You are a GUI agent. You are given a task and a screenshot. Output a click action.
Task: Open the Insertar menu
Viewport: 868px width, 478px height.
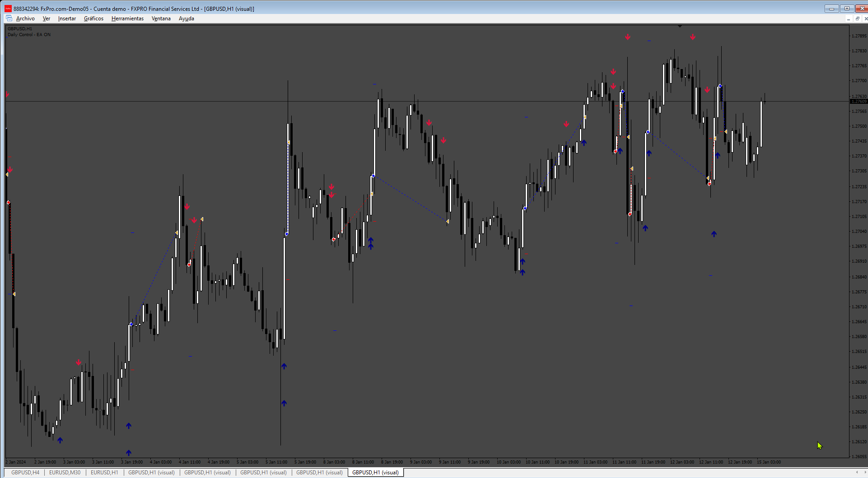pos(67,19)
